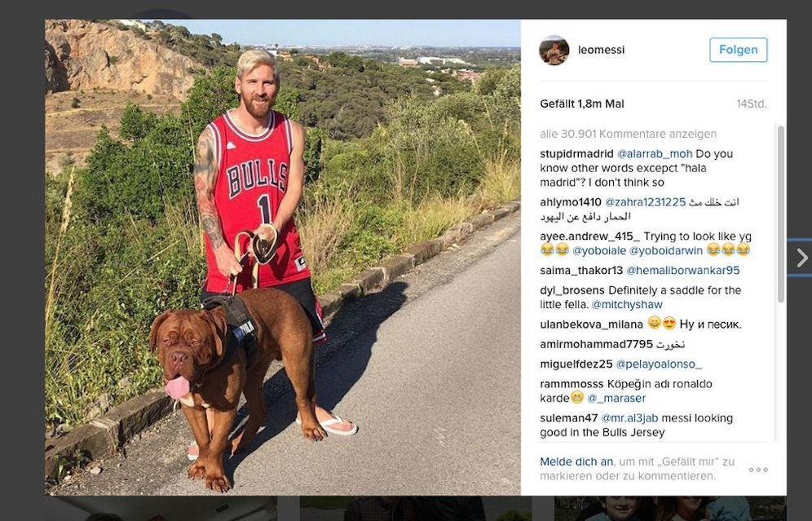
Task: Click the Folgen follow button
Action: click(739, 50)
